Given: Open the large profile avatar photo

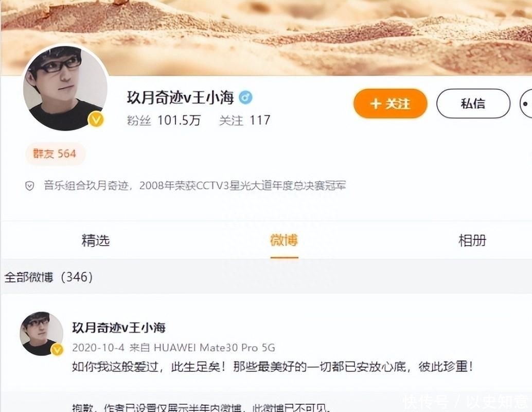Looking at the screenshot, I should click(x=65, y=88).
